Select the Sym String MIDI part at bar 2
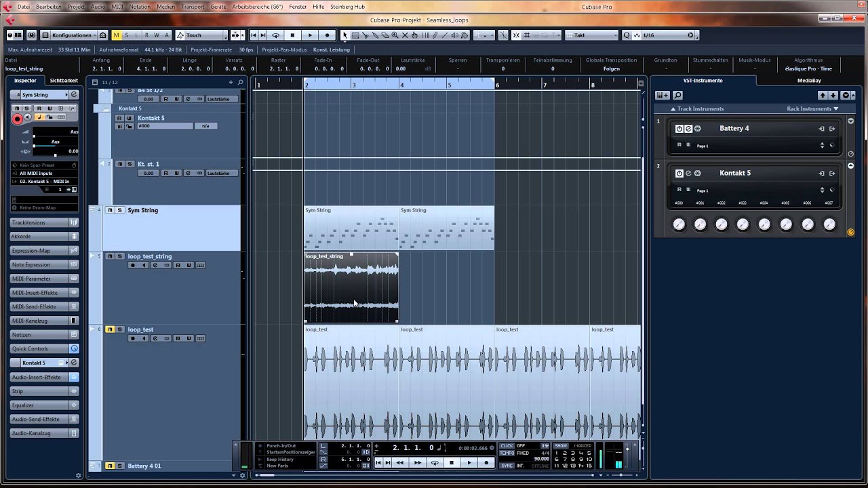 351,228
